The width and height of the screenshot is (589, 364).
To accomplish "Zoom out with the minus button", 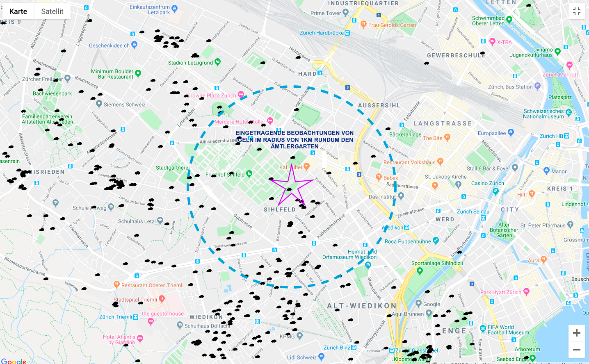I will [x=576, y=350].
